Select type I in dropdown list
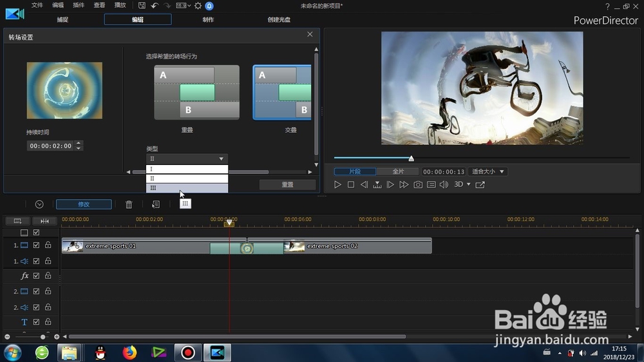The width and height of the screenshot is (644, 362). coord(187,169)
